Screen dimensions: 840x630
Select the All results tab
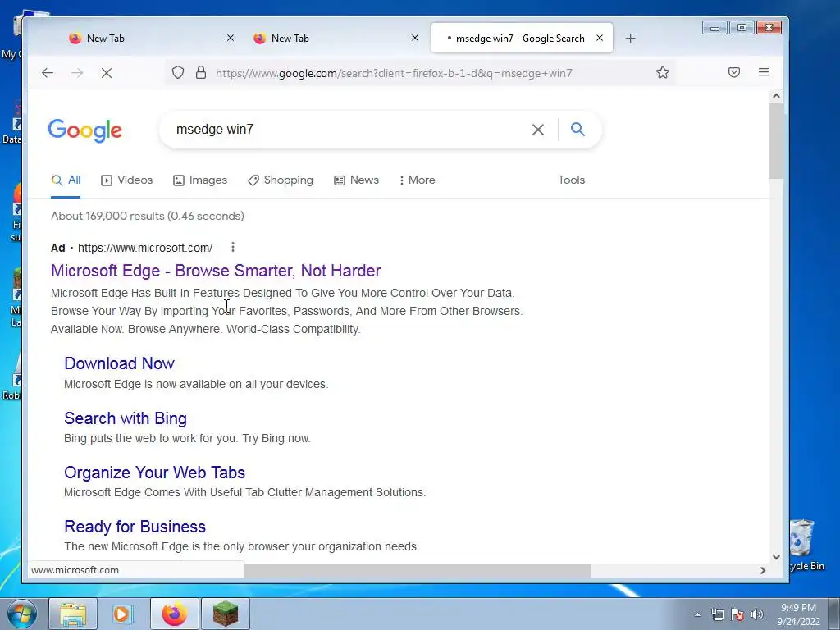(66, 180)
